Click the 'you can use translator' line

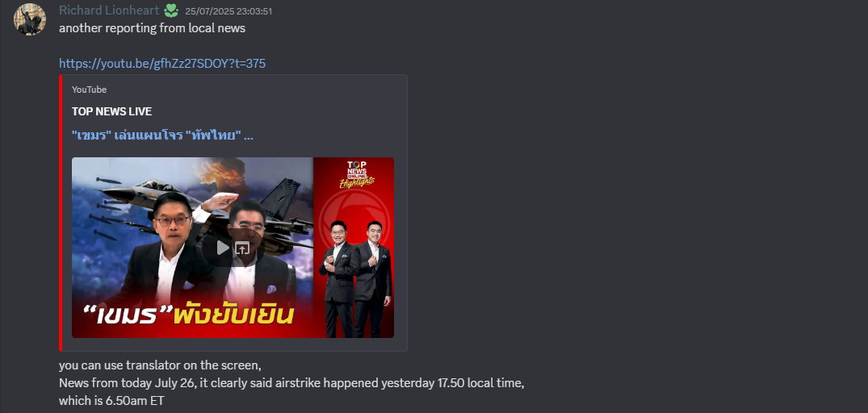pyautogui.click(x=160, y=365)
